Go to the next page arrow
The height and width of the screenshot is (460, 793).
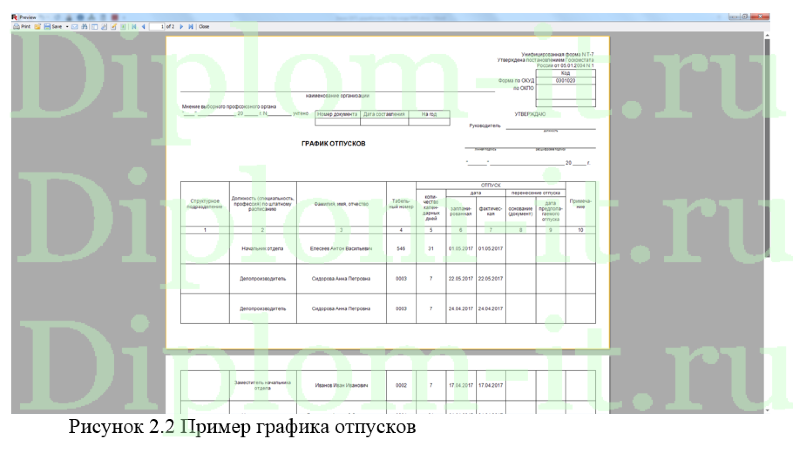tap(181, 26)
